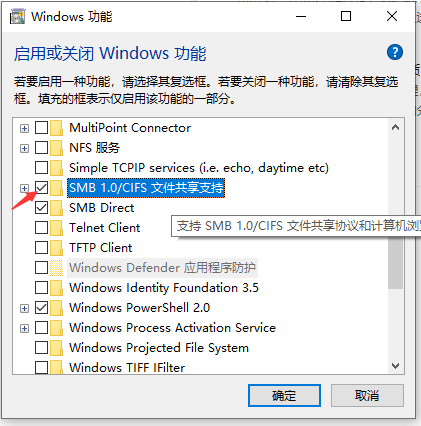Expand the SMB 1.0/CIFS tree node
The image size is (421, 426).
tap(24, 188)
